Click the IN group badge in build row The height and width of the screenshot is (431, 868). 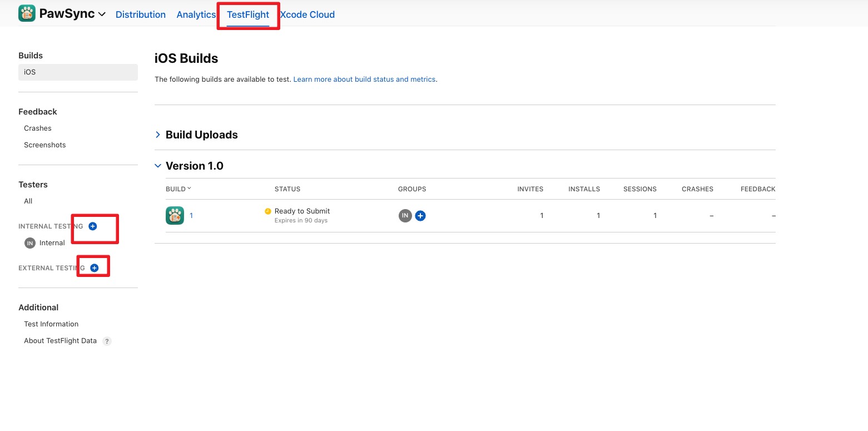tap(405, 216)
